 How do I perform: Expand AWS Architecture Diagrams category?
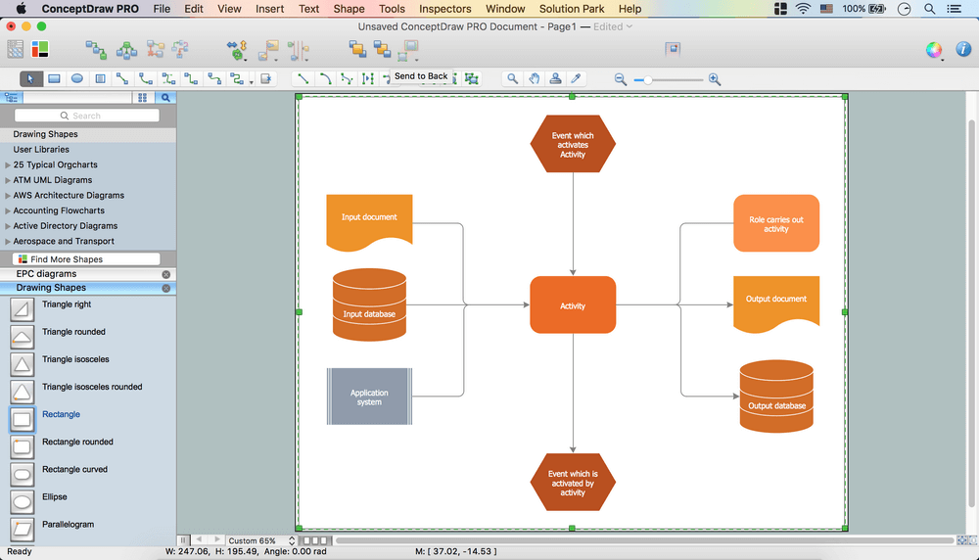pyautogui.click(x=8, y=196)
